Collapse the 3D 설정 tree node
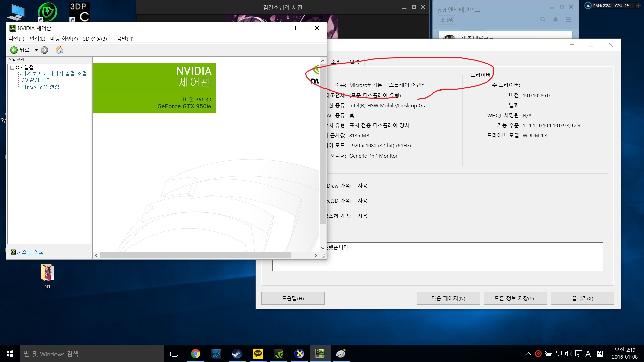Image resolution: width=644 pixels, height=362 pixels. (12, 68)
